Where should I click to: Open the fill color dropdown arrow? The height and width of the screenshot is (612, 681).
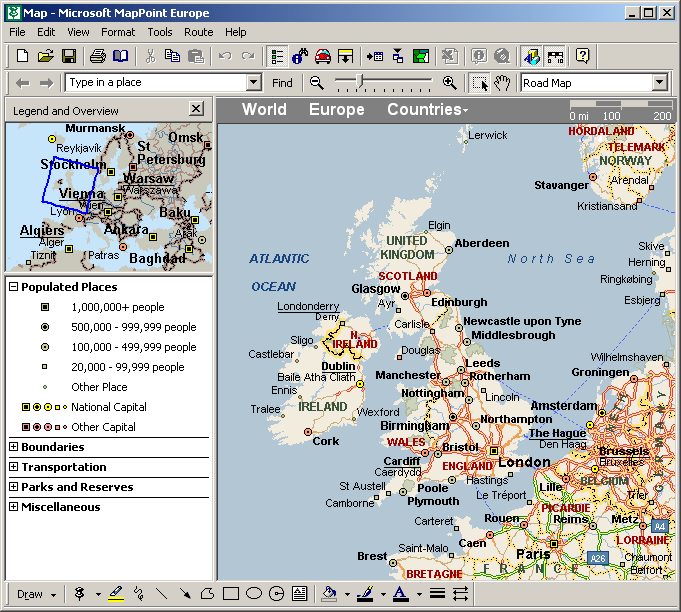347,594
